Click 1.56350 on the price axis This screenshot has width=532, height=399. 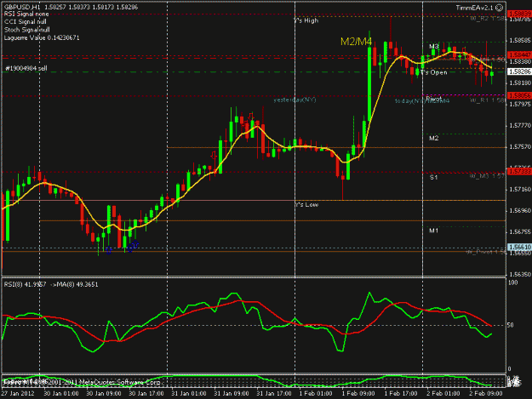pos(520,274)
